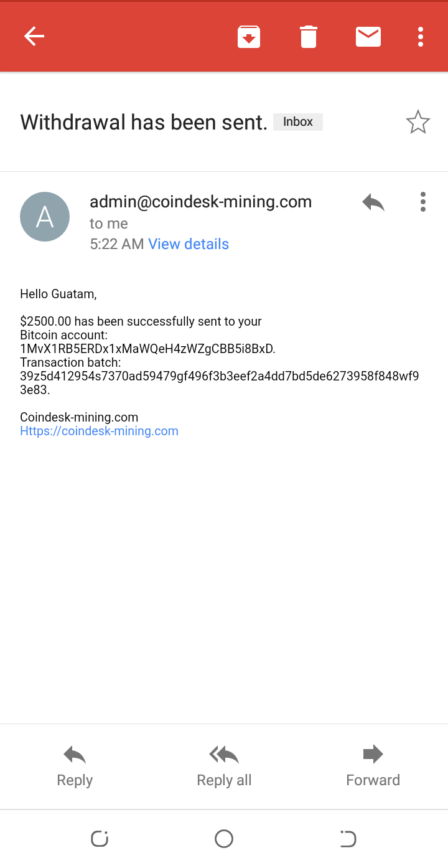Tap the email subject title text
448x868 pixels.
(144, 122)
